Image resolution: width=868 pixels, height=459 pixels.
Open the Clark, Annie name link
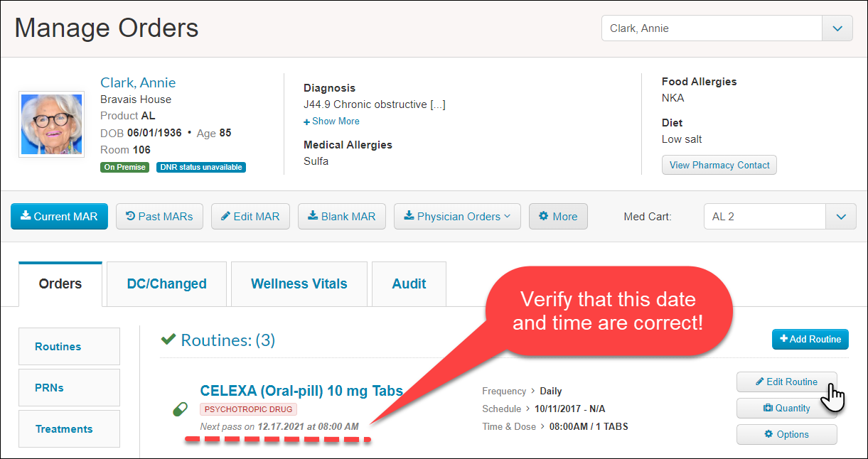138,82
